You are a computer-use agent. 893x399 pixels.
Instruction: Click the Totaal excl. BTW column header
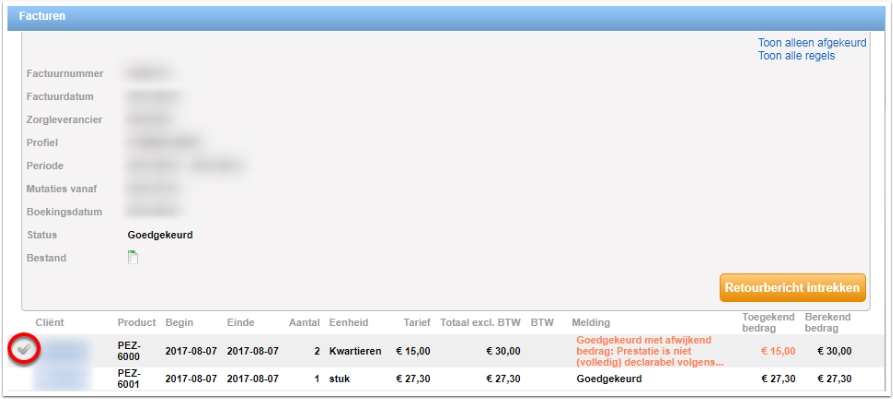pos(481,323)
